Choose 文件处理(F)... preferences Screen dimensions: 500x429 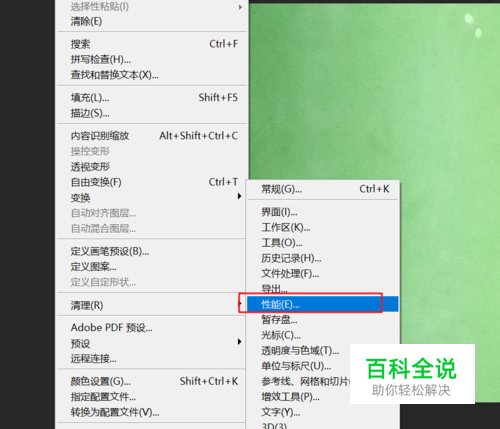[x=323, y=273]
